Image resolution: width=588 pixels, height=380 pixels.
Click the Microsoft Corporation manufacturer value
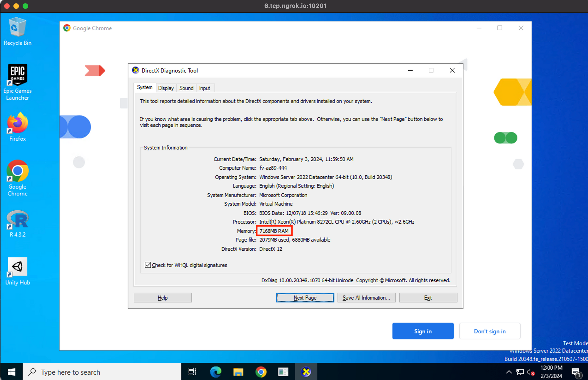(x=283, y=195)
